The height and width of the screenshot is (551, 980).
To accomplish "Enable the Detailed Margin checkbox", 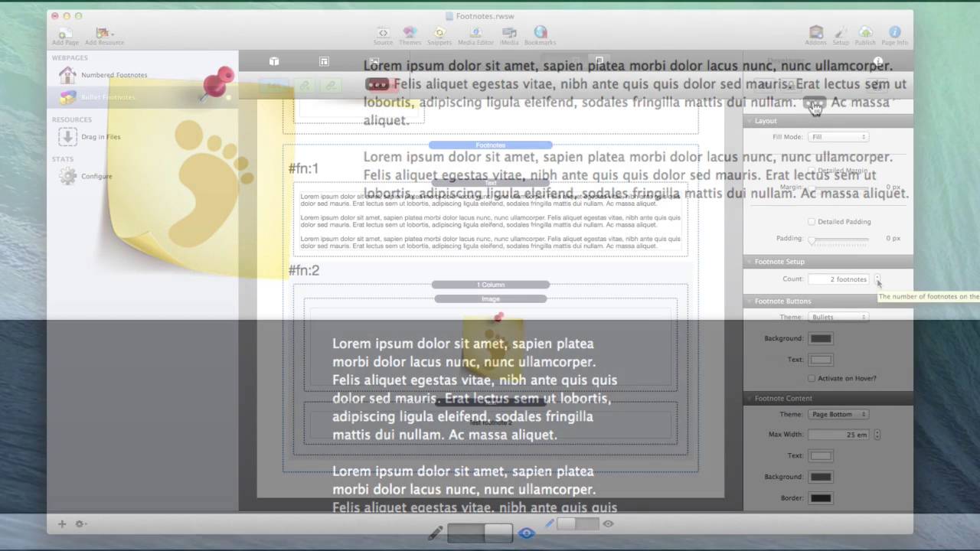I will pyautogui.click(x=812, y=171).
